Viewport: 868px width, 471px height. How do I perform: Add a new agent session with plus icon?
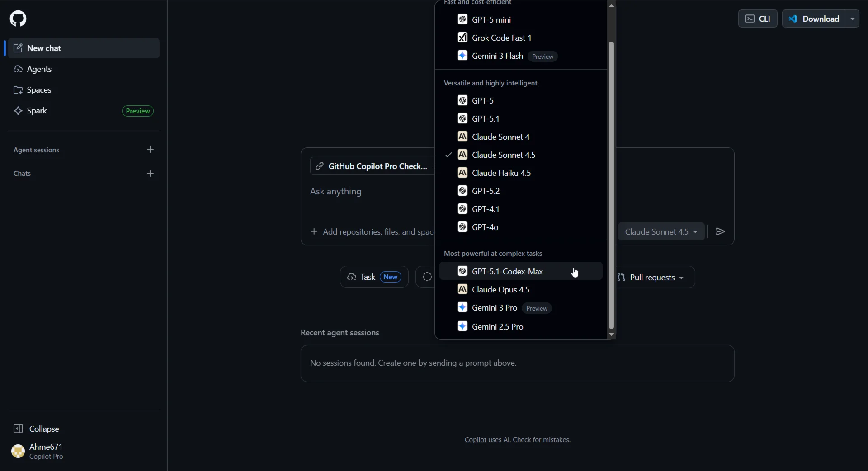(151, 150)
